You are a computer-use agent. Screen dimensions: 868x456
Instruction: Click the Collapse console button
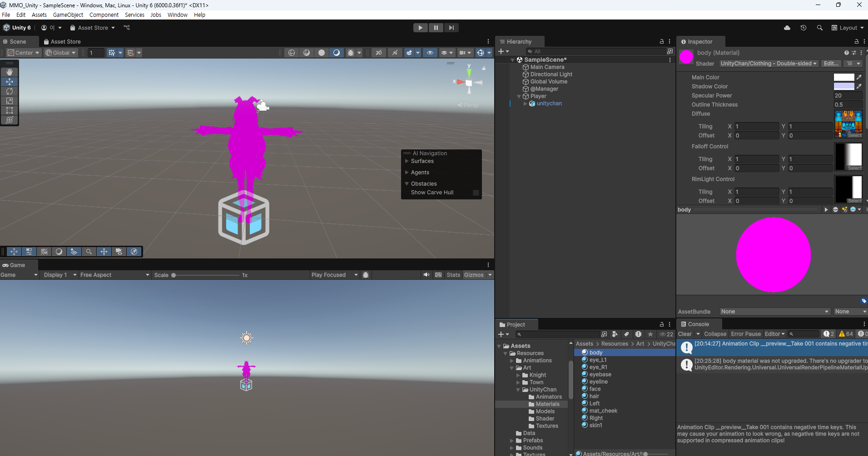(715, 334)
